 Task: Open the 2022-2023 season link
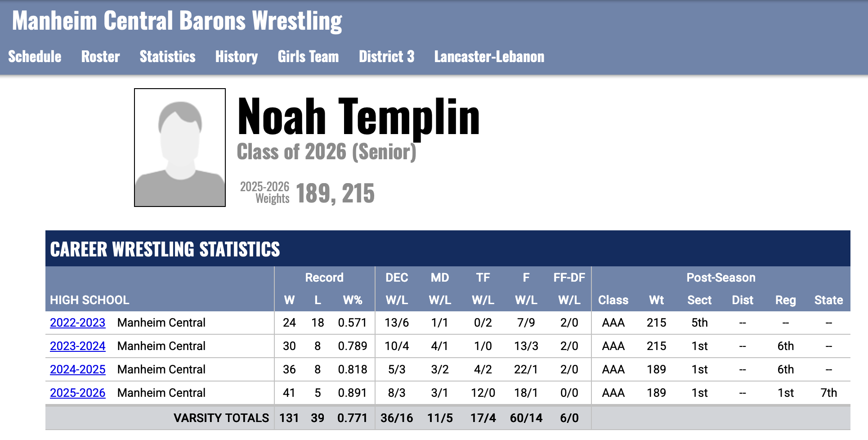[x=77, y=323]
